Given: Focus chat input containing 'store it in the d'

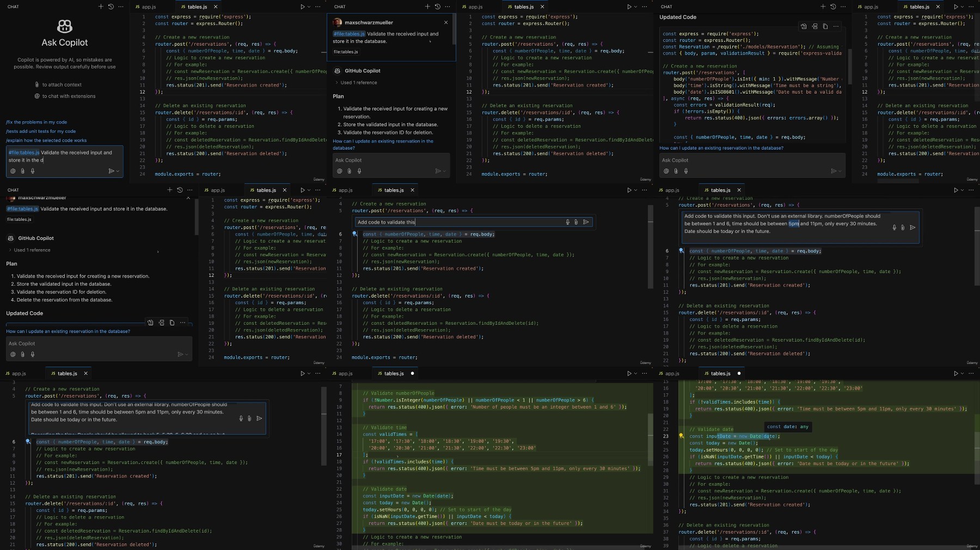Looking at the screenshot, I should (x=65, y=157).
